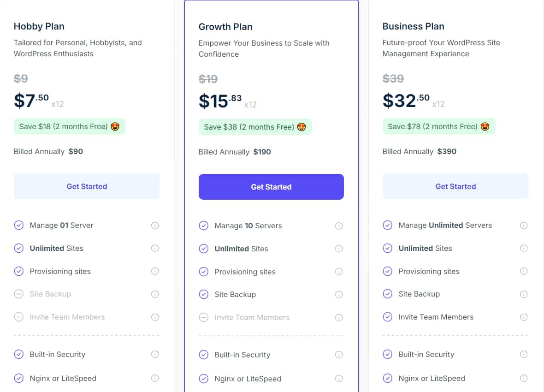Choose Get Started under Business Plan
Image resolution: width=544 pixels, height=392 pixels.
point(455,186)
